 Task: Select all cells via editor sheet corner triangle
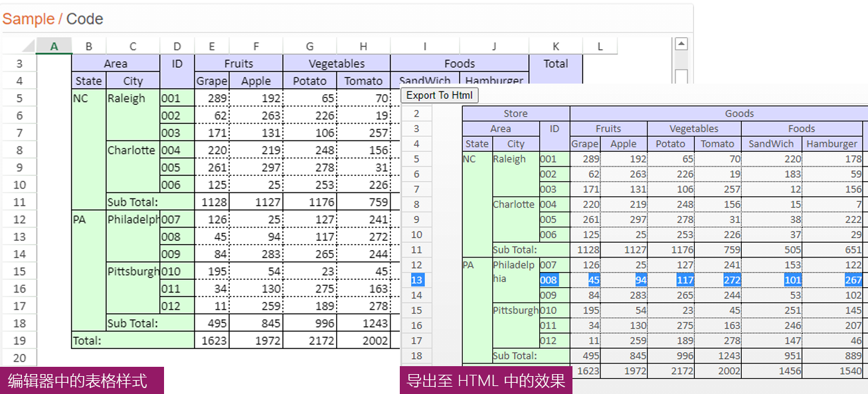(29, 46)
